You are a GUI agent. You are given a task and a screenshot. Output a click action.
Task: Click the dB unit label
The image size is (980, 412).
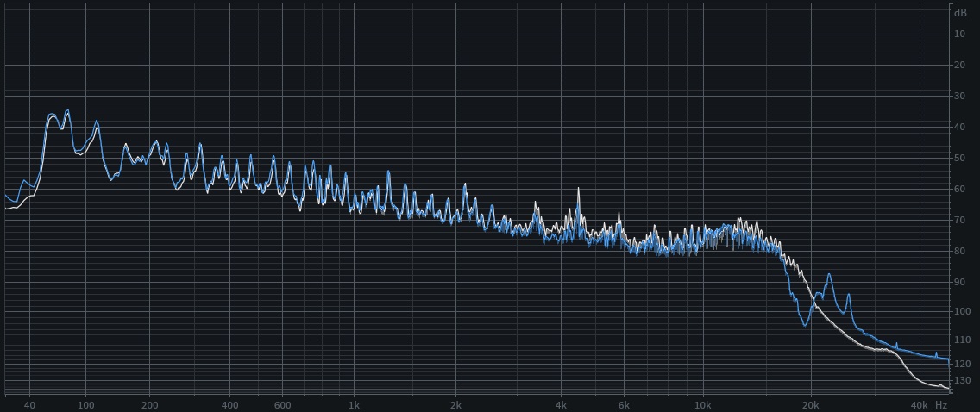pos(960,12)
